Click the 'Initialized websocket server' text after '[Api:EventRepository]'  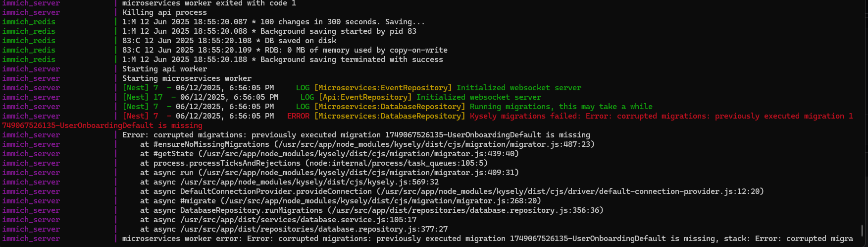pos(479,97)
